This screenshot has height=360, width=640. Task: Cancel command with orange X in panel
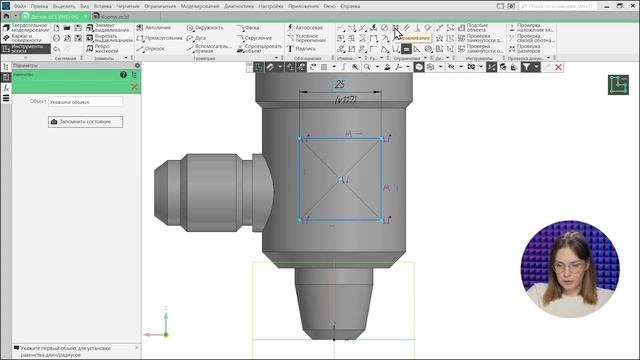(134, 87)
